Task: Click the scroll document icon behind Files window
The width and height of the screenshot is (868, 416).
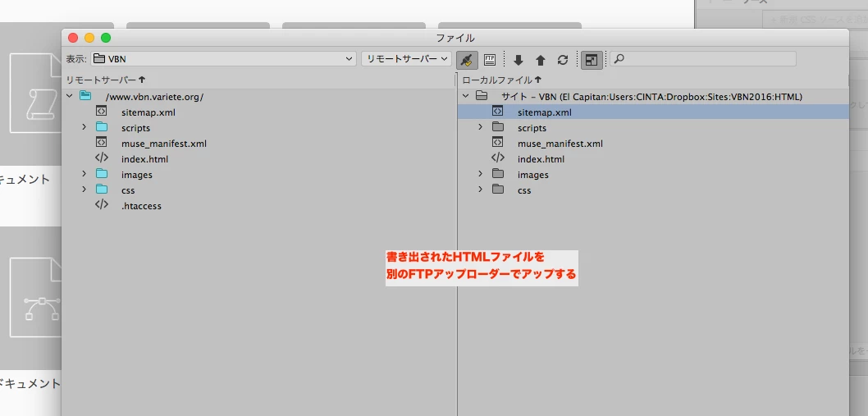Action: click(37, 93)
